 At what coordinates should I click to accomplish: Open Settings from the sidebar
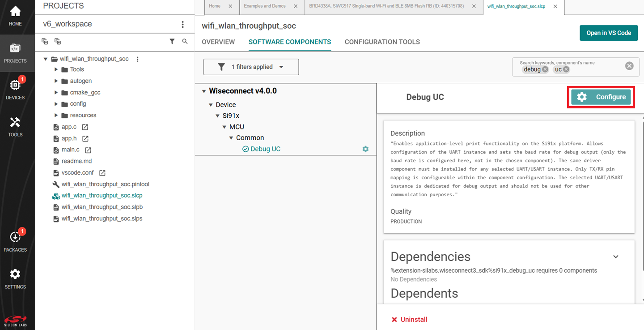coord(15,278)
